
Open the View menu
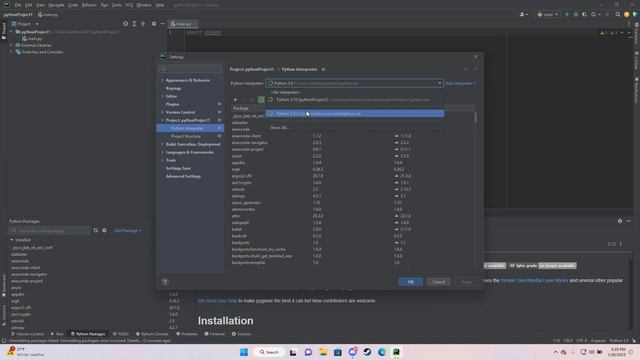[x=40, y=5]
